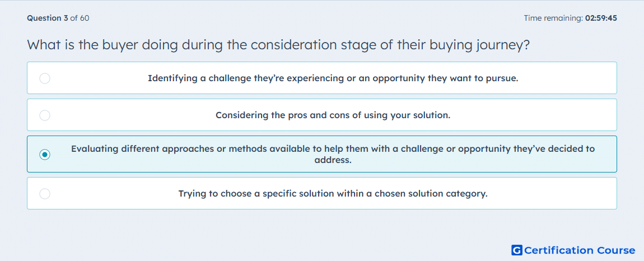Select the answer text "Trying to choose a specific solution"
Image resolution: width=644 pixels, height=261 pixels.
333,193
